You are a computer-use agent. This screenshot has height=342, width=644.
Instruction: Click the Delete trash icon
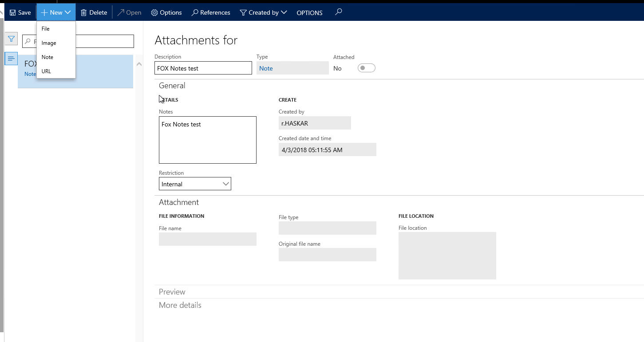[83, 13]
